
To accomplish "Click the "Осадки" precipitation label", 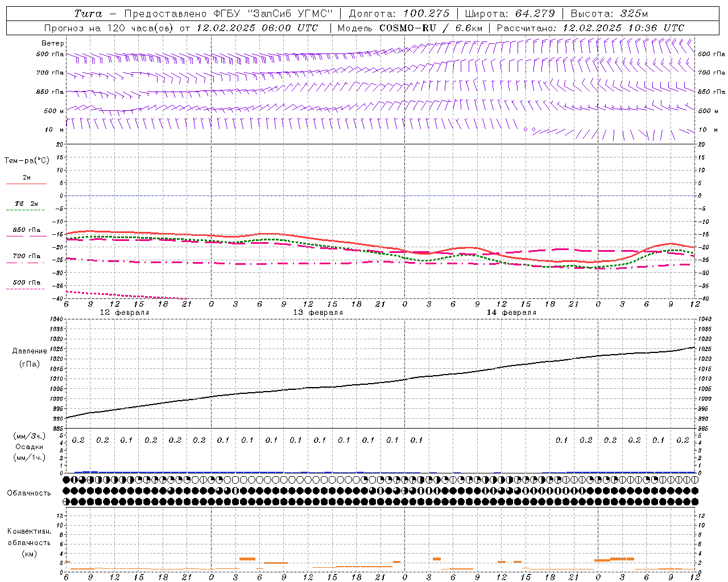I will (30, 447).
